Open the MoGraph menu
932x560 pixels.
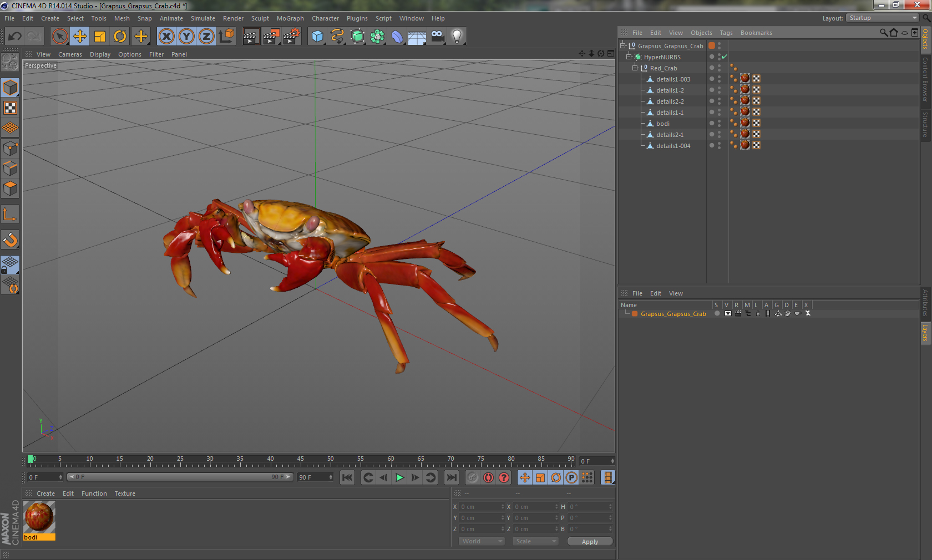(290, 18)
